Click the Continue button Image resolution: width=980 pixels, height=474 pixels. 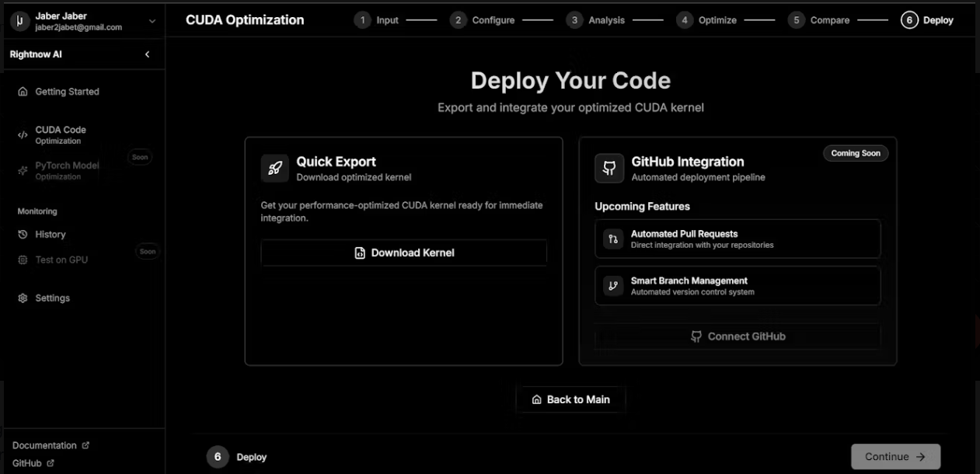[895, 457]
